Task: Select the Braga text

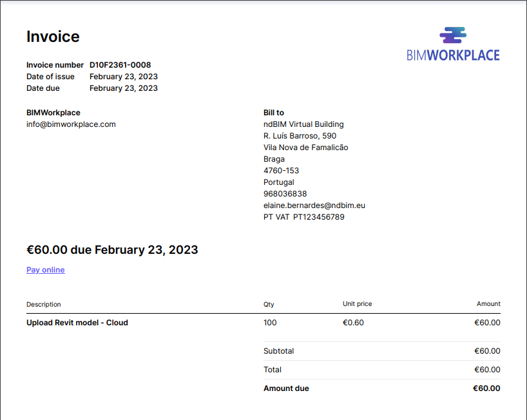Action: click(274, 159)
